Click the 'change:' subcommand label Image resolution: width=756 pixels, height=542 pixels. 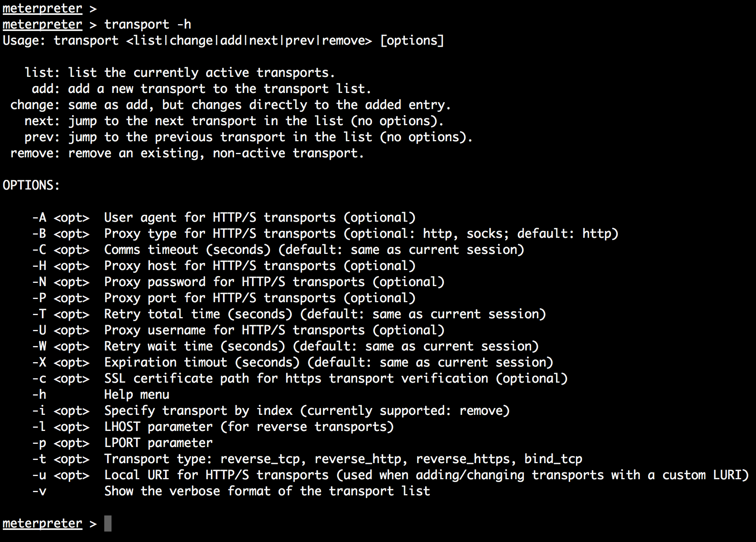pyautogui.click(x=35, y=105)
